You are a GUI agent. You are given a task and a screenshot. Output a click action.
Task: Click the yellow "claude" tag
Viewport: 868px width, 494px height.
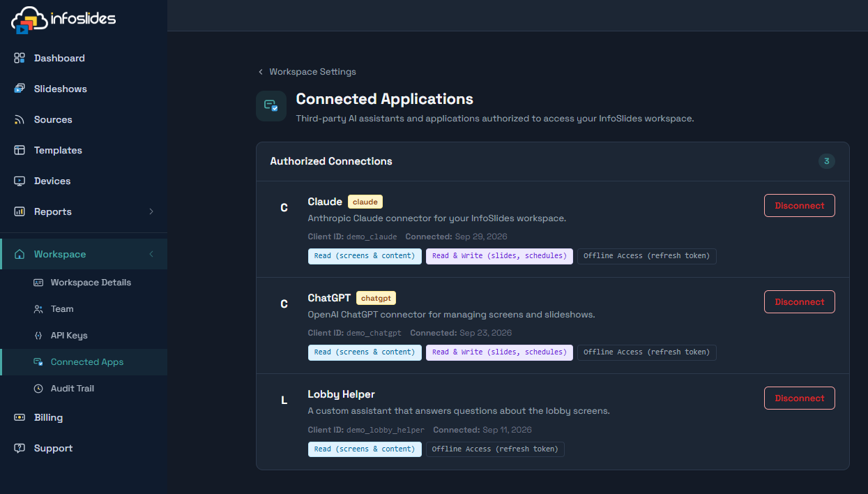365,202
